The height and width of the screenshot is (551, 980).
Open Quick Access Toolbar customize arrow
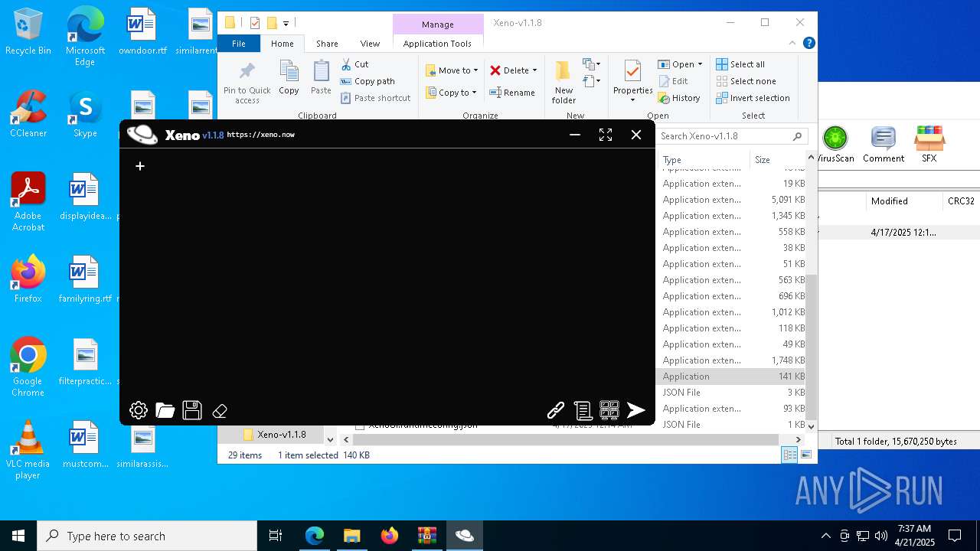pyautogui.click(x=286, y=23)
